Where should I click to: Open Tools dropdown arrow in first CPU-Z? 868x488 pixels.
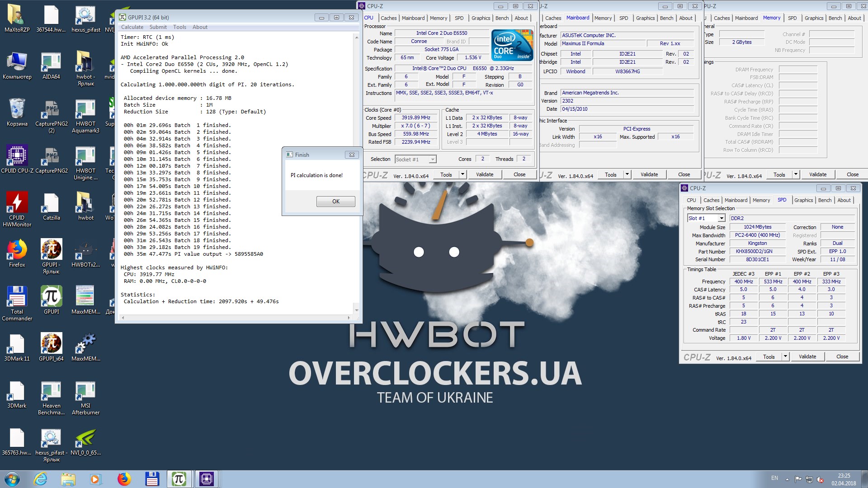click(x=462, y=174)
